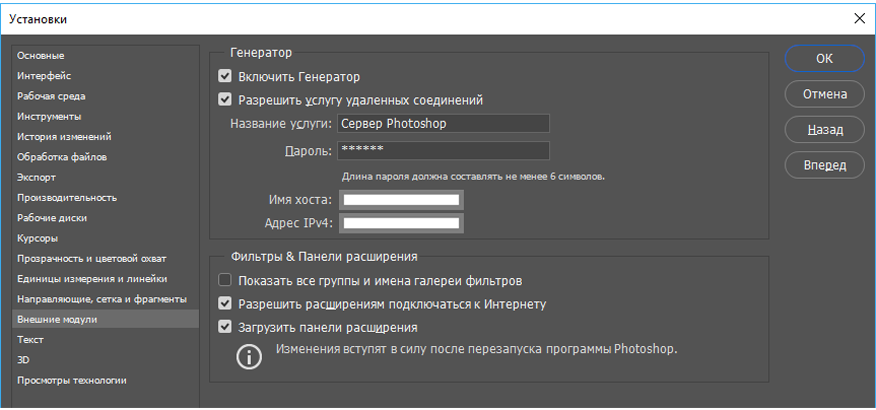Select the Просмотры технологии category

point(72,380)
